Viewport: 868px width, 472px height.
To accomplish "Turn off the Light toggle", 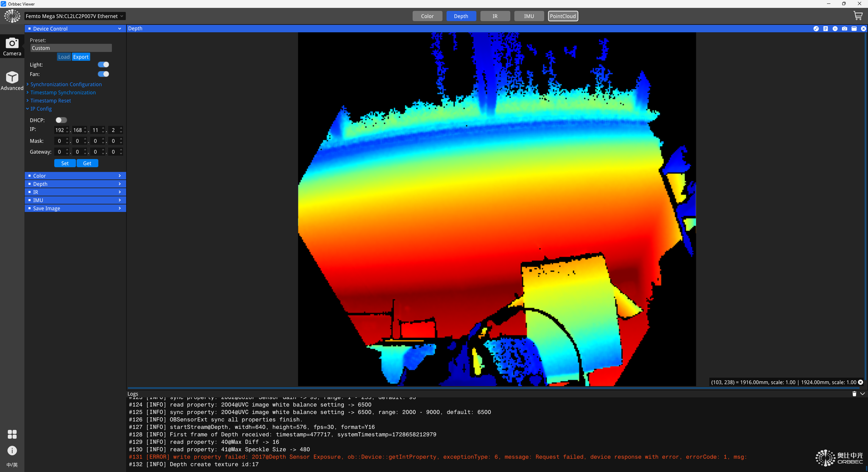I will click(103, 65).
